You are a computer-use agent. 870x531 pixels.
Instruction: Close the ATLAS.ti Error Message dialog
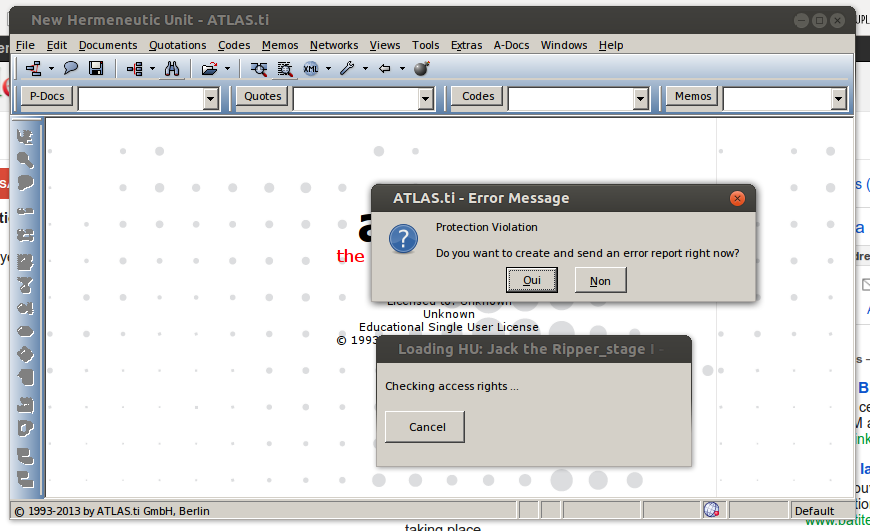click(x=737, y=198)
